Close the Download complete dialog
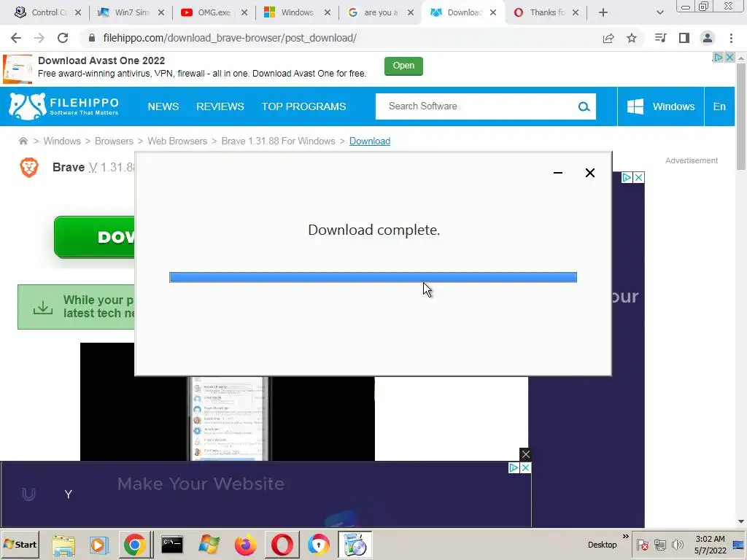The height and width of the screenshot is (560, 747). pyautogui.click(x=589, y=173)
